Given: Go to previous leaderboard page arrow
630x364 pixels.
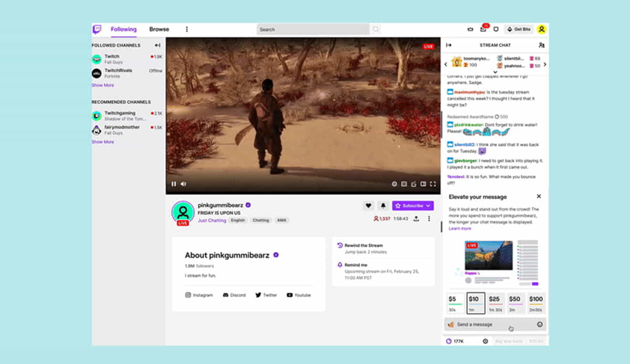Looking at the screenshot, I should point(446,65).
